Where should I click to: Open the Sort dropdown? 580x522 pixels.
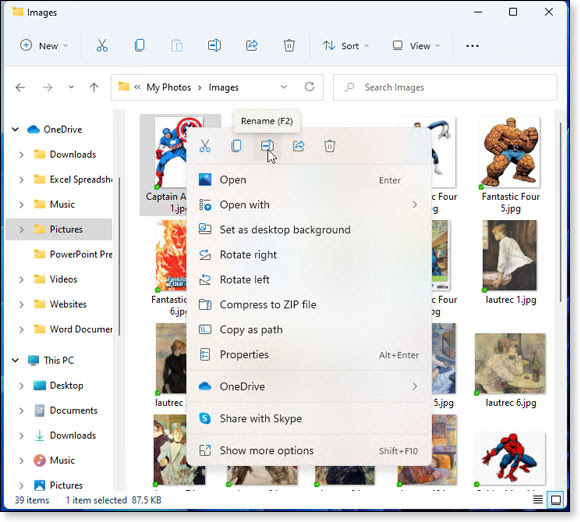tap(346, 46)
